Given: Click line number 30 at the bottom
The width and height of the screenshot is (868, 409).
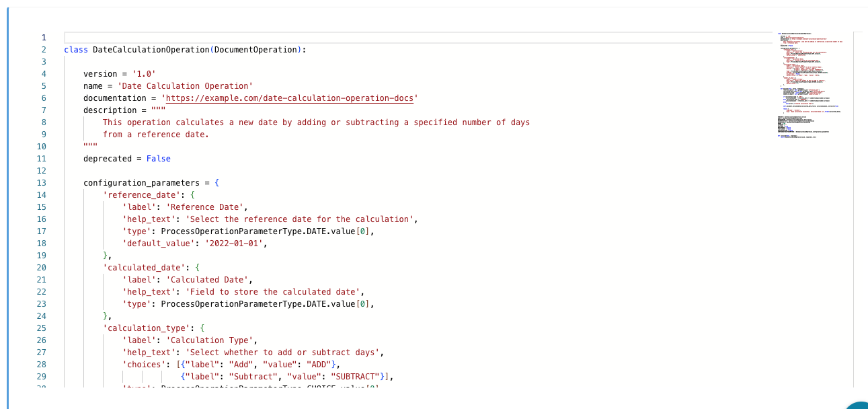Looking at the screenshot, I should [41, 388].
